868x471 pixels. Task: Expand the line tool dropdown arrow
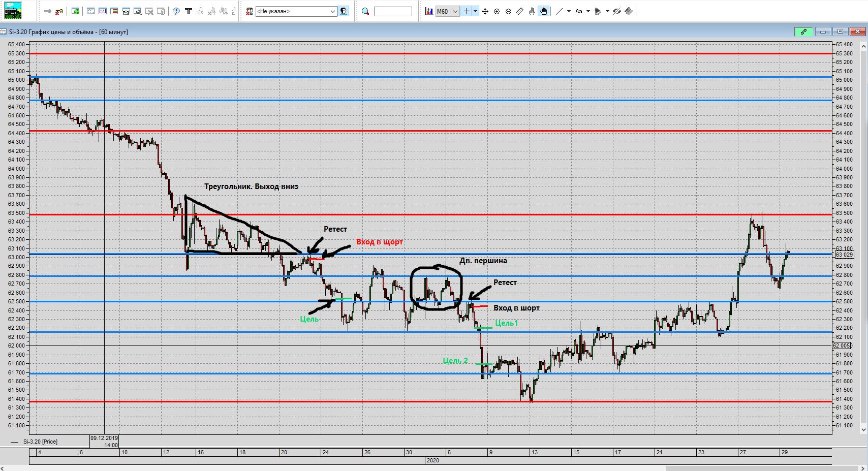coord(569,11)
